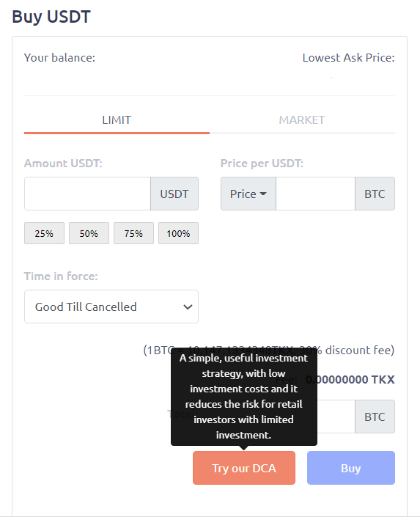The width and height of the screenshot is (420, 517).
Task: Click the Your balance label
Action: click(59, 58)
